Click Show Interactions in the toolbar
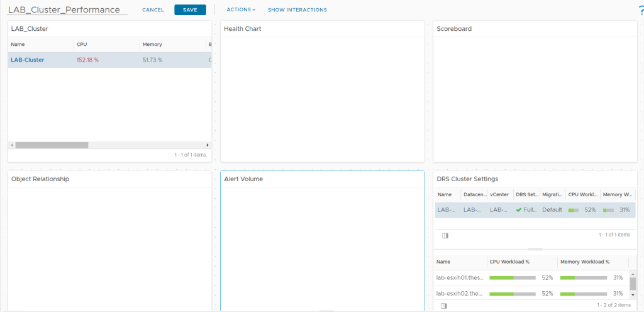 click(x=297, y=10)
